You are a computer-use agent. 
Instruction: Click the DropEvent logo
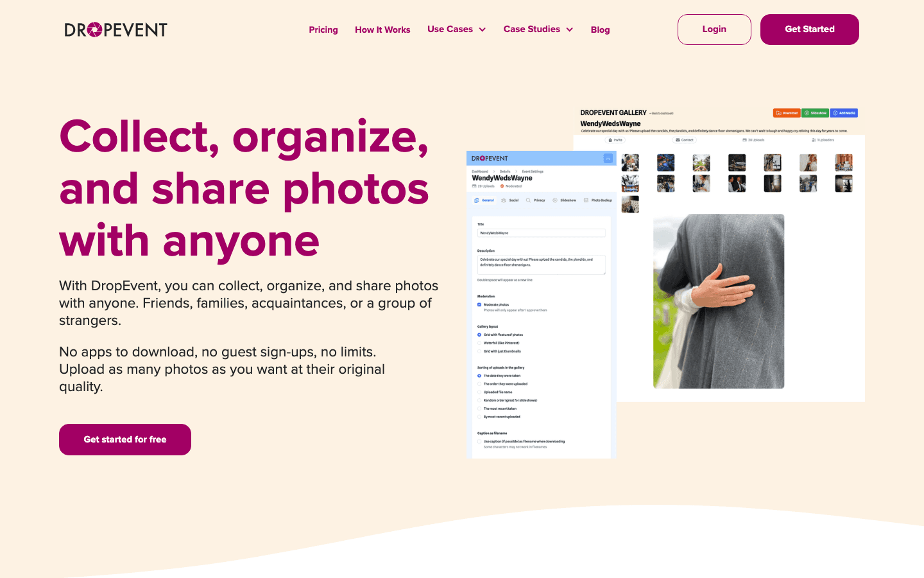coord(116,30)
